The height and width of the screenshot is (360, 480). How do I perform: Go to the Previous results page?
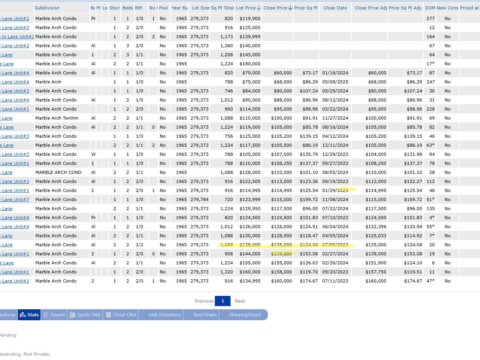point(204,301)
